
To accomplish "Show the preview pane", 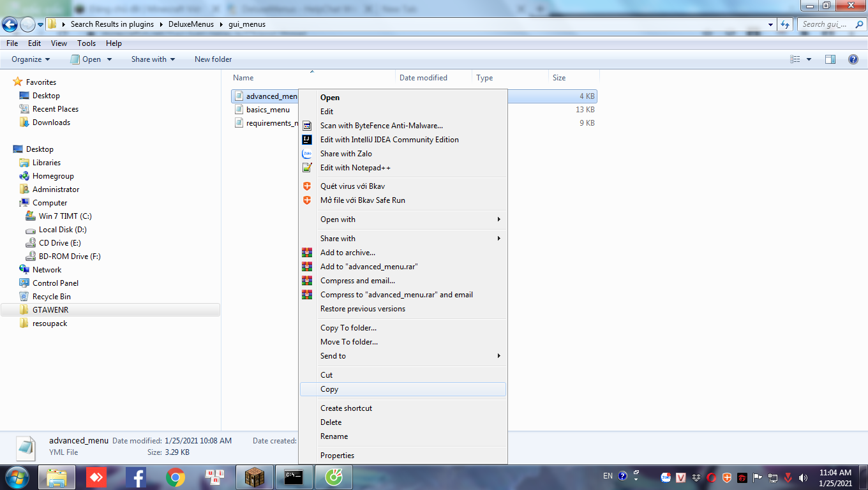I will pos(830,59).
